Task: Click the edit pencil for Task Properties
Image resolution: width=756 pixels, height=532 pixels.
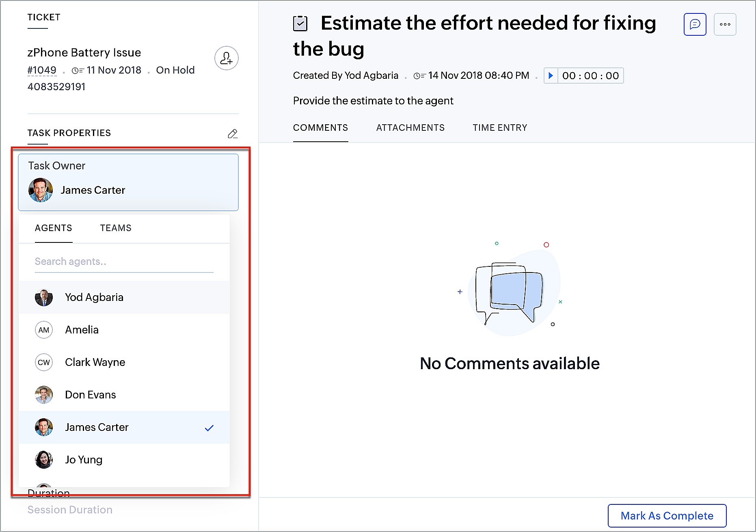Action: pos(233,134)
